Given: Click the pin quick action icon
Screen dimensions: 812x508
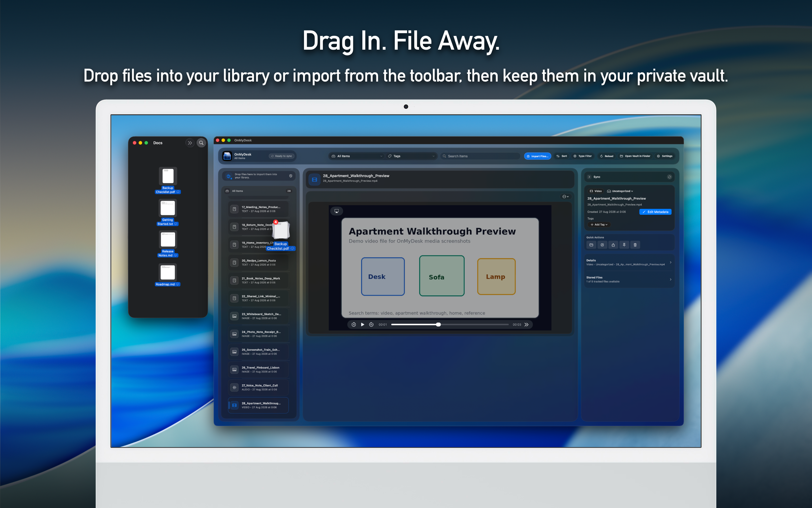Looking at the screenshot, I should pos(624,245).
